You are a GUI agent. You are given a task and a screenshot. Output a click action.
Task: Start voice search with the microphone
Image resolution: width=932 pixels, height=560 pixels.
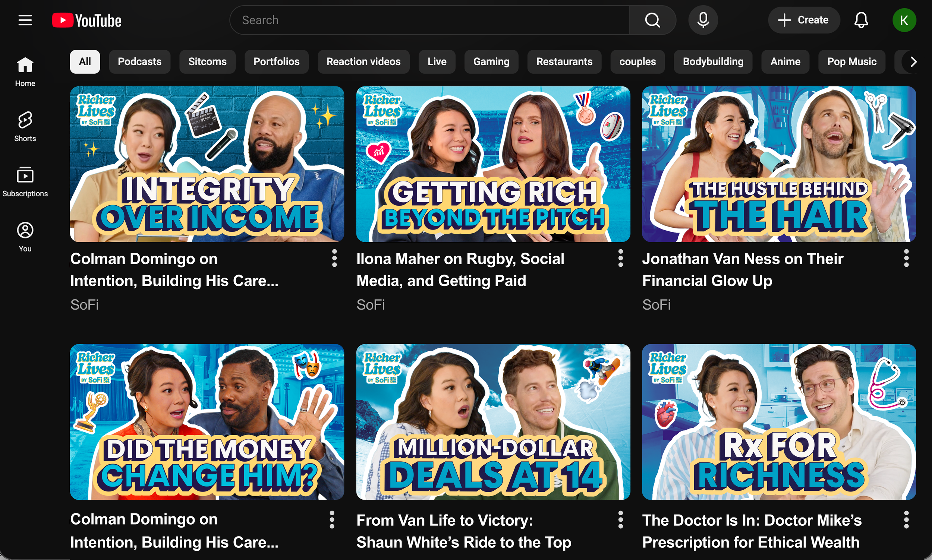tap(703, 20)
